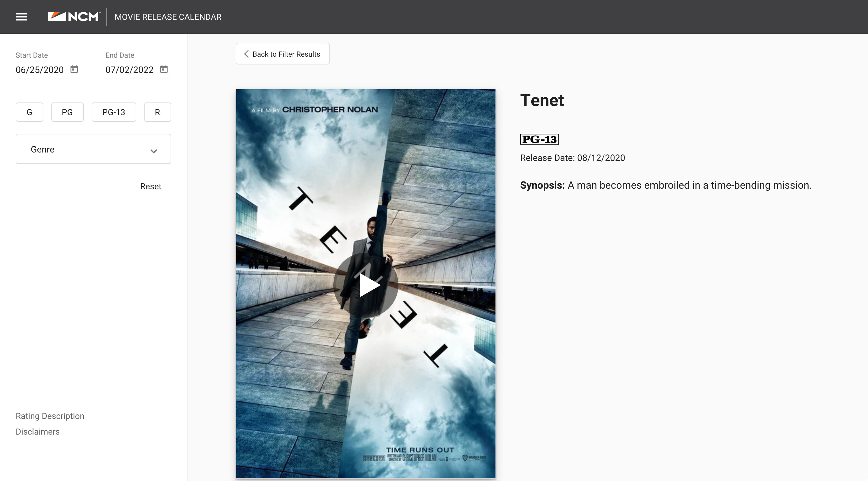Go back to filter results
This screenshot has height=481, width=868.
tap(282, 54)
